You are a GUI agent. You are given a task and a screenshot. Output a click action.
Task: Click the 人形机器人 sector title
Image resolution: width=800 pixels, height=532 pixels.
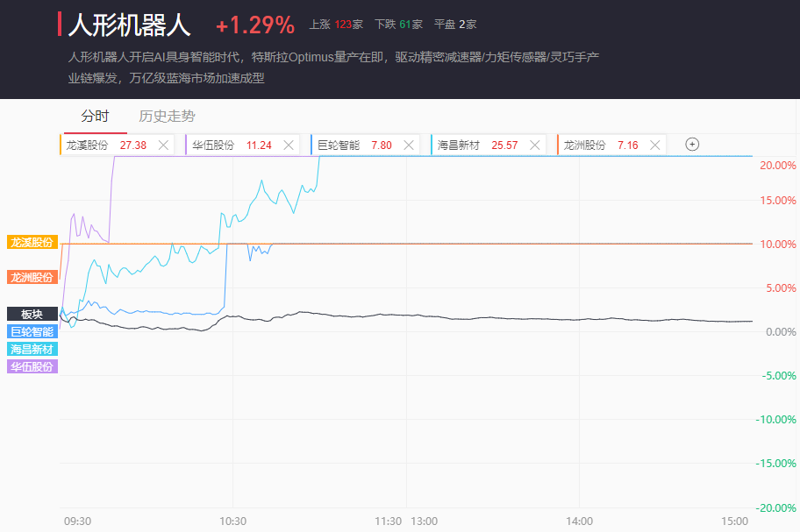click(129, 25)
